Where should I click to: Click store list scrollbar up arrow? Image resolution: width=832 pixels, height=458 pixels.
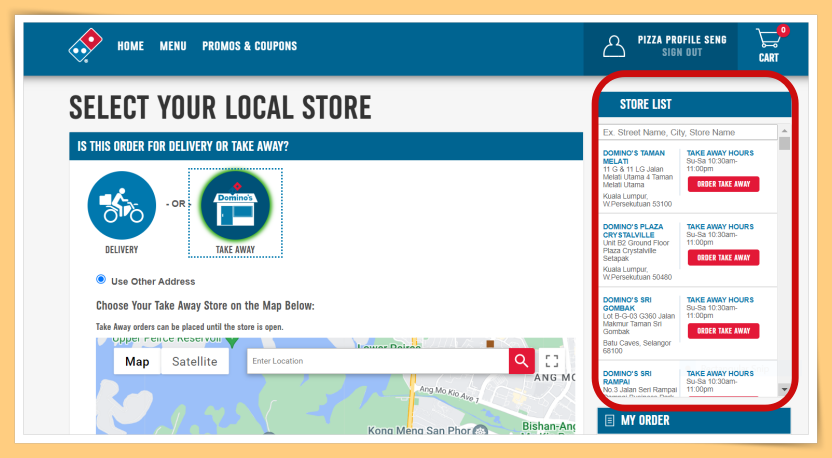(x=784, y=131)
